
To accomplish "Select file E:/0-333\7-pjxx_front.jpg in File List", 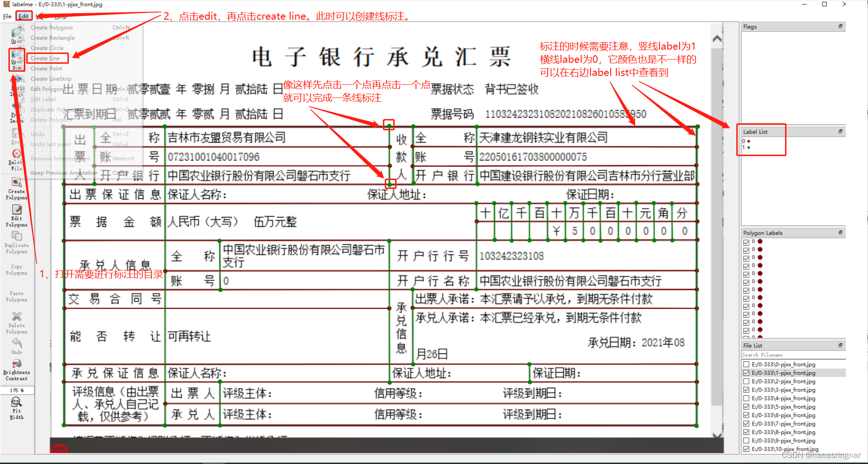I will (784, 423).
